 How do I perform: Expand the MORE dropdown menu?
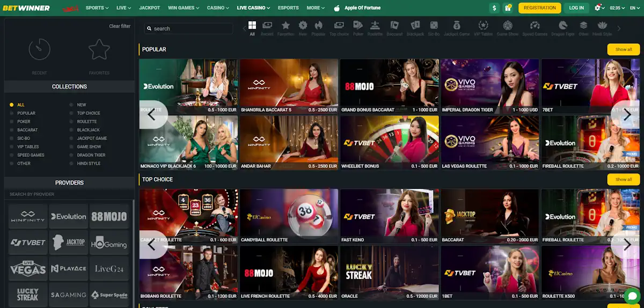coord(316,8)
